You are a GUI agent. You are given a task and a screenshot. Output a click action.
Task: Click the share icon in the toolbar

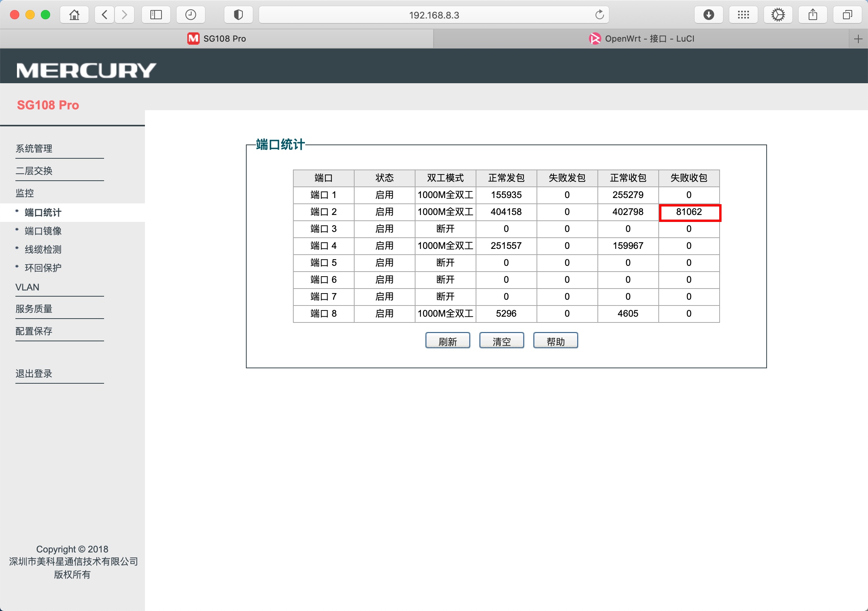click(812, 15)
